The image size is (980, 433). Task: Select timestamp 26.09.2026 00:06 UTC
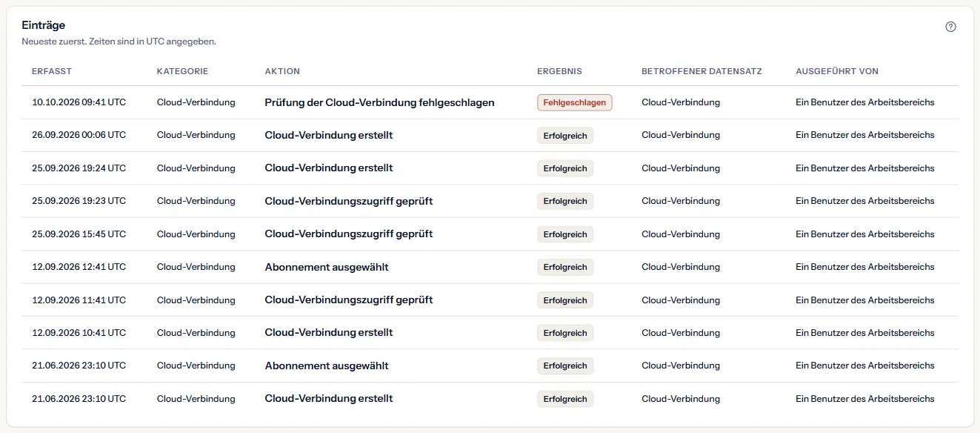tap(79, 135)
